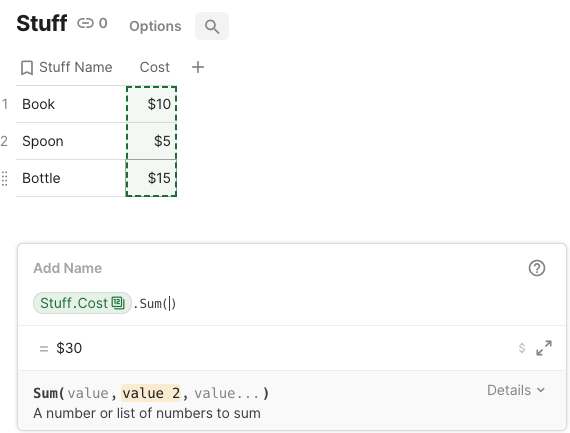
Task: Select the Bottle name cell
Action: [x=71, y=178]
